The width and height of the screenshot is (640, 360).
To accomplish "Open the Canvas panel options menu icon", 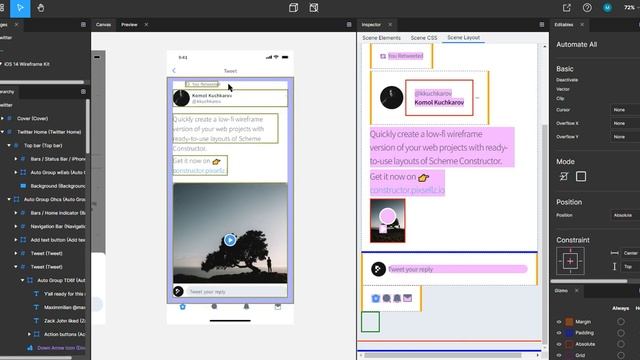I will point(349,24).
